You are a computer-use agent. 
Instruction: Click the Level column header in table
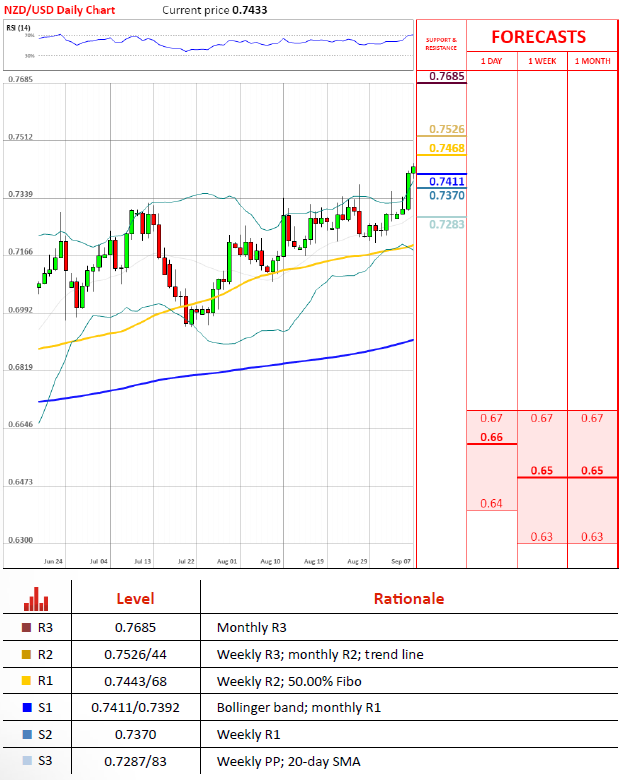point(136,598)
